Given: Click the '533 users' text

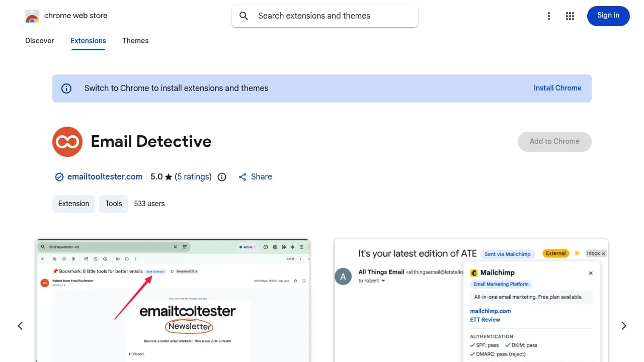Looking at the screenshot, I should [149, 204].
